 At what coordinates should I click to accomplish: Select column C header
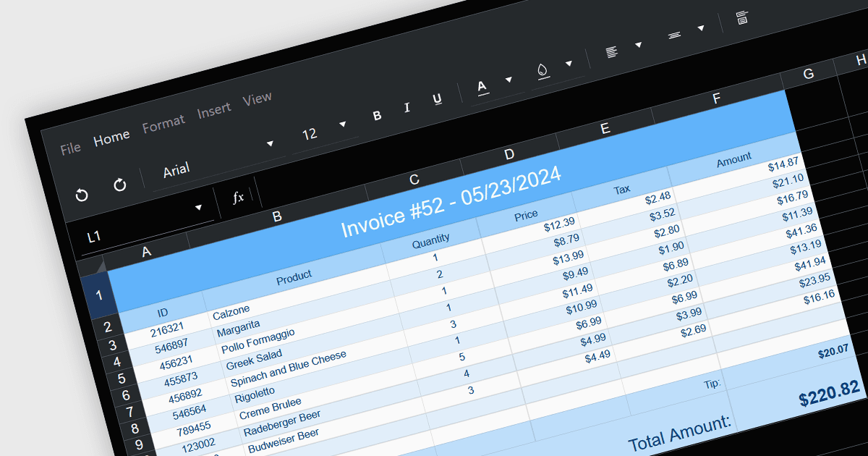click(x=414, y=179)
